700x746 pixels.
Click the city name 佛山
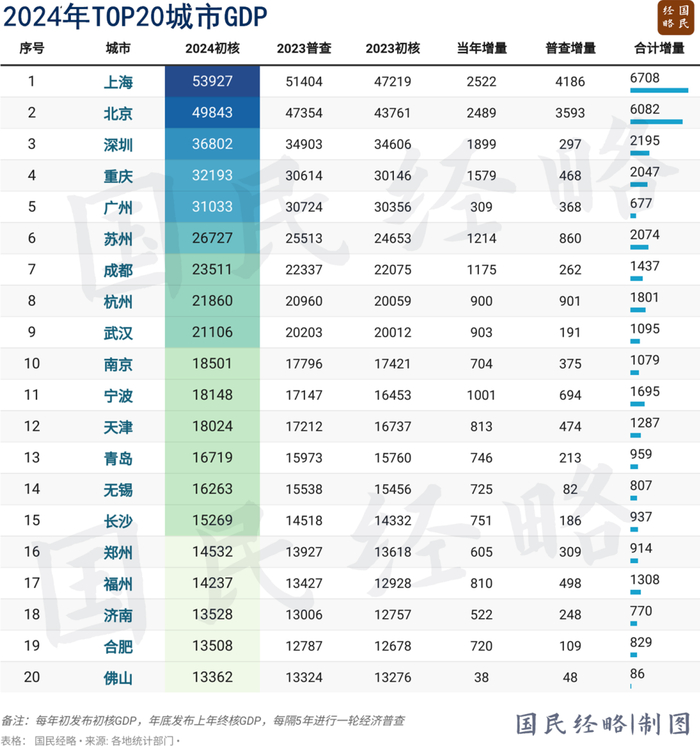[118, 678]
